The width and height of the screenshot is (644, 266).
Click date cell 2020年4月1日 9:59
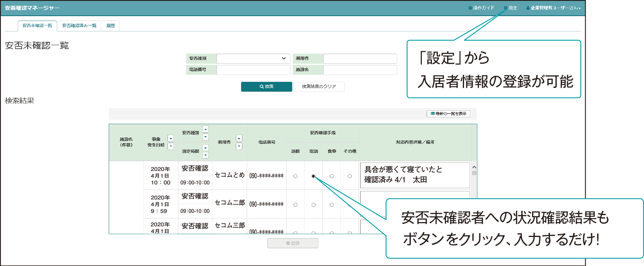pyautogui.click(x=161, y=204)
